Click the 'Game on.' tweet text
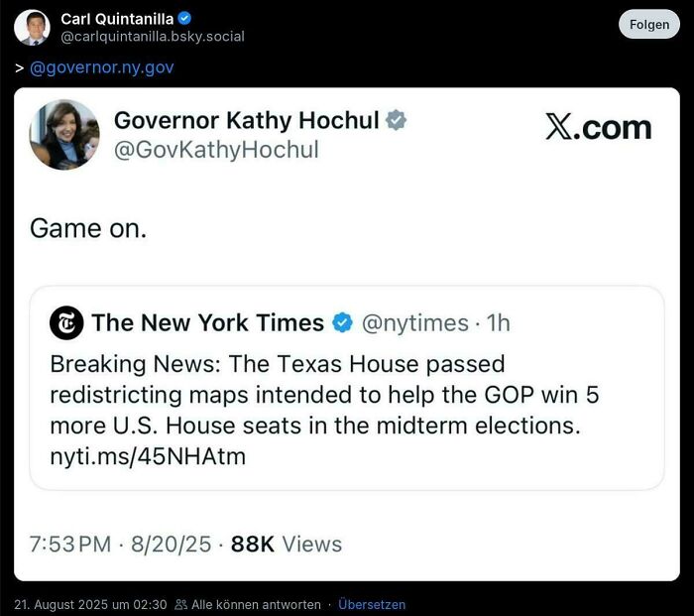This screenshot has width=694, height=616. click(88, 228)
